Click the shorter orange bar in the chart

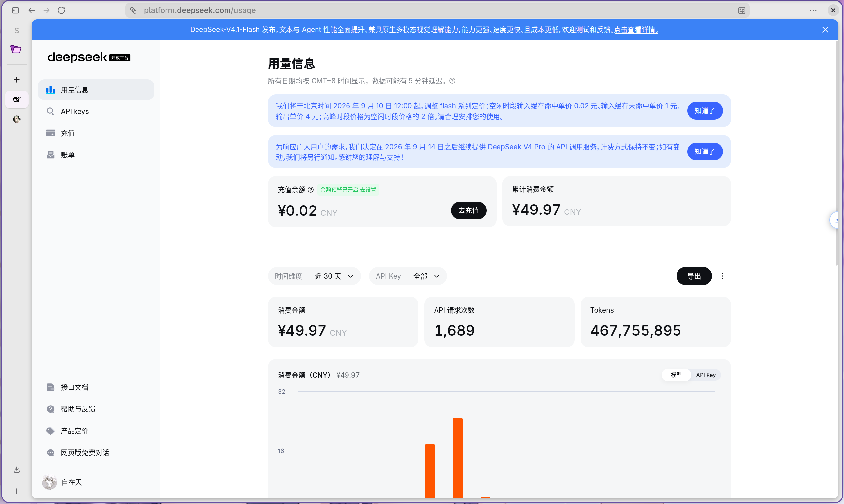coord(430,471)
